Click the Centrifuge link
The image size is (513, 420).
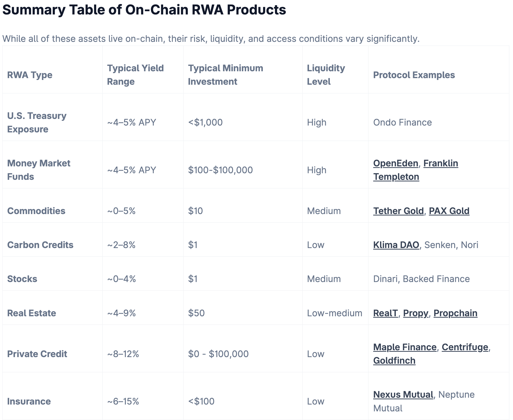(x=465, y=347)
